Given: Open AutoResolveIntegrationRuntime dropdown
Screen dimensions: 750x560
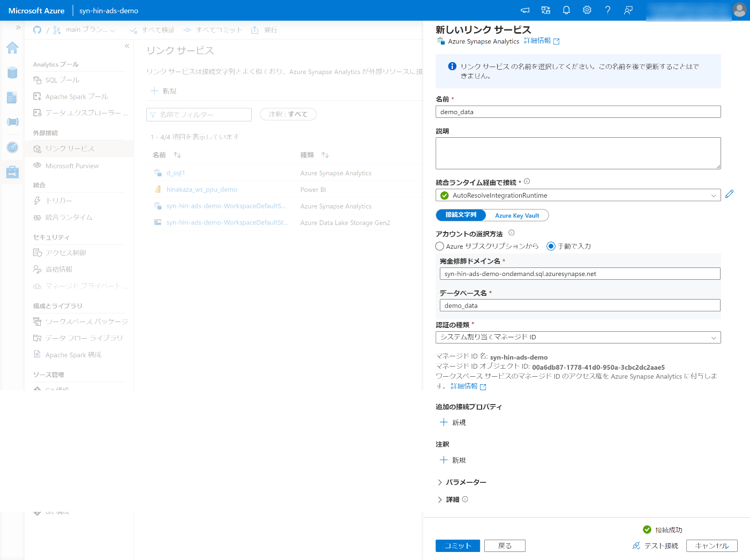Looking at the screenshot, I should coord(578,195).
